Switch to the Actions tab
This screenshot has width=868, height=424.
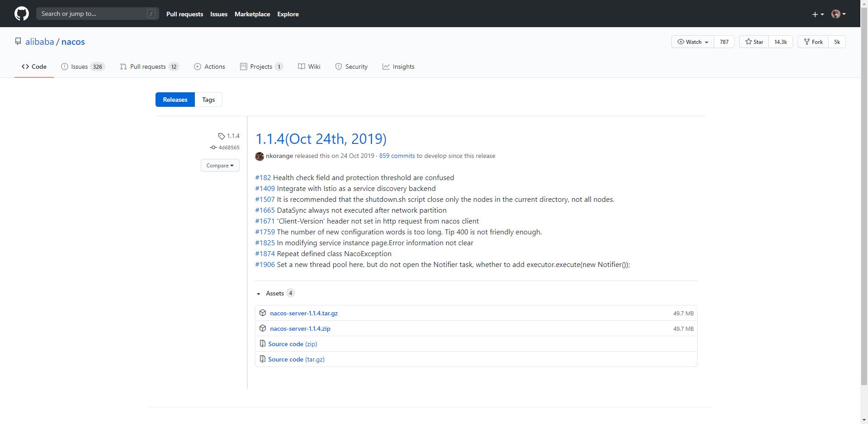(x=209, y=67)
